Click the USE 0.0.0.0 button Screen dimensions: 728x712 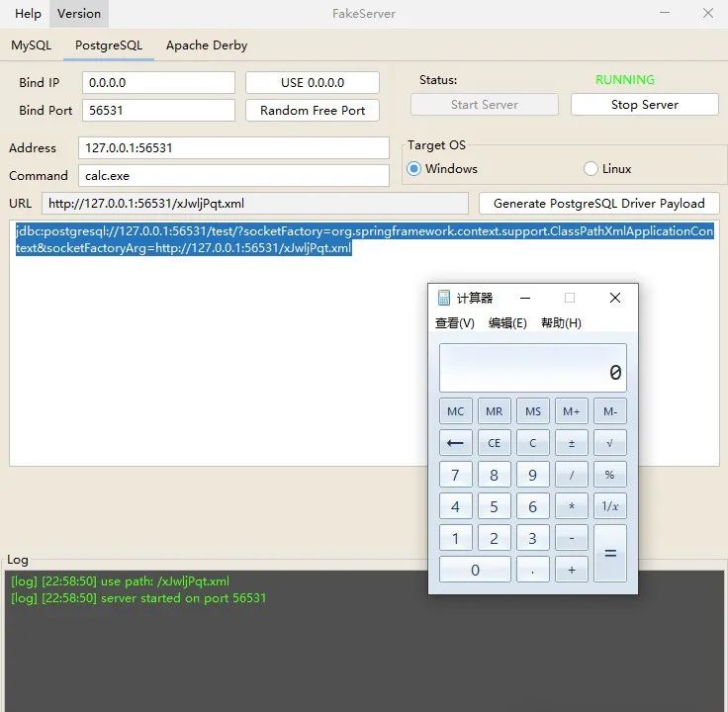click(313, 83)
